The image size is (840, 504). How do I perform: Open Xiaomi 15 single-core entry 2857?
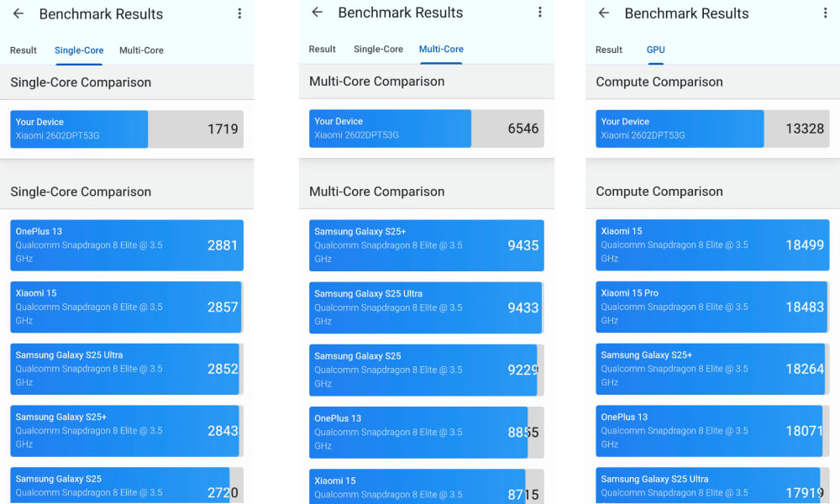coord(127,307)
